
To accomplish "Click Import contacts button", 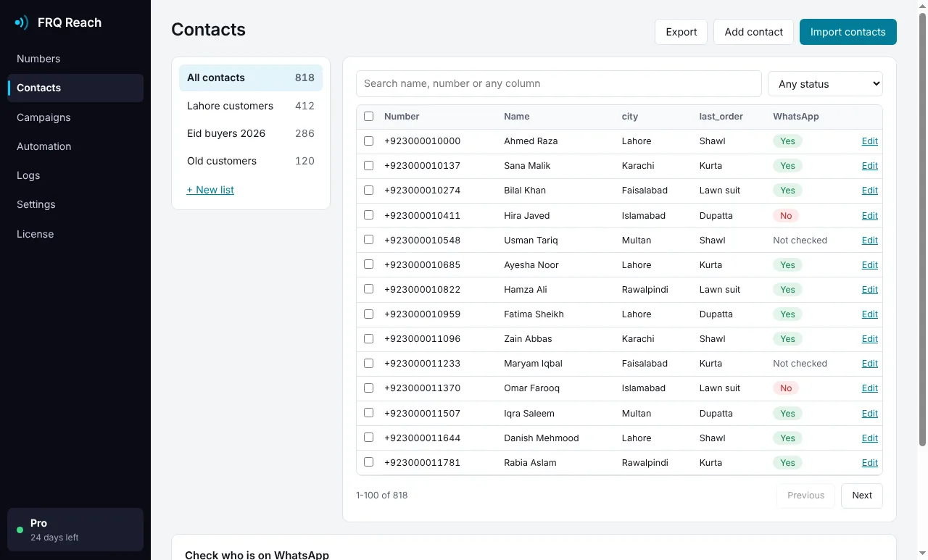I will (x=848, y=32).
